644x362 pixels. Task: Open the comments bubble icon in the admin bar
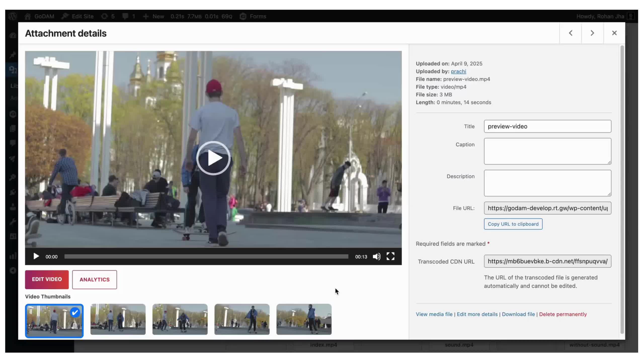click(125, 16)
